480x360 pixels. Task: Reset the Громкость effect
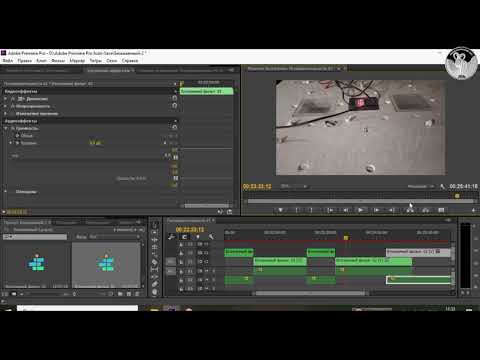point(174,127)
